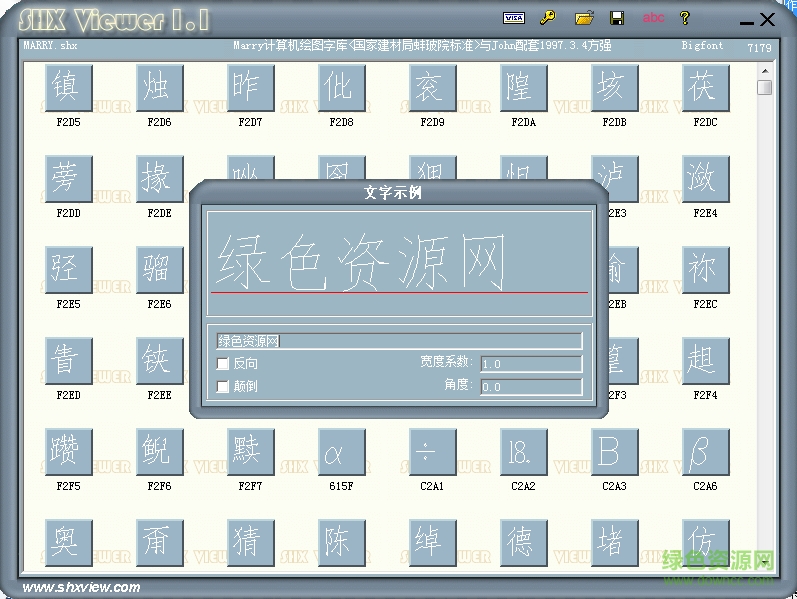The image size is (797, 599).
Task: Select glyph tile F2DE
Action: click(x=159, y=178)
